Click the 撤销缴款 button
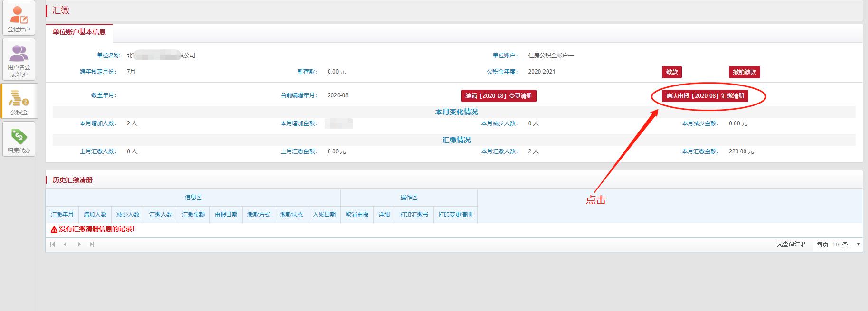The height and width of the screenshot is (311, 868). (744, 72)
